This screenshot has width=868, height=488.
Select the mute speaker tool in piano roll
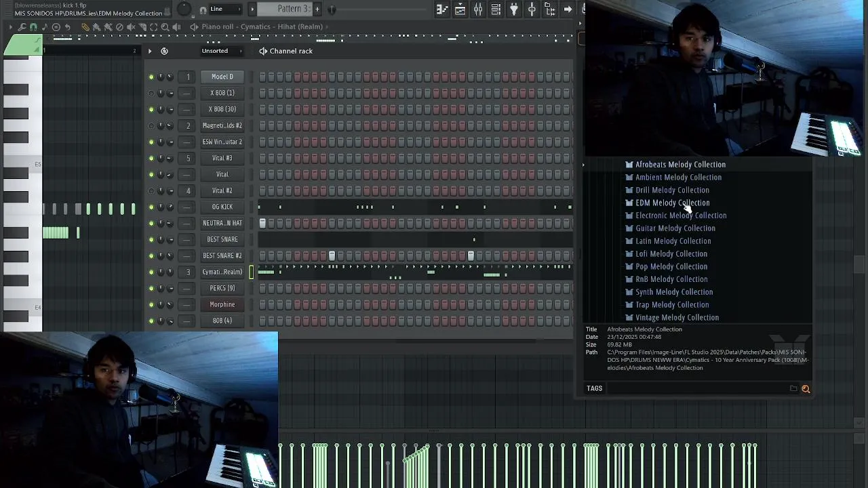tap(131, 27)
